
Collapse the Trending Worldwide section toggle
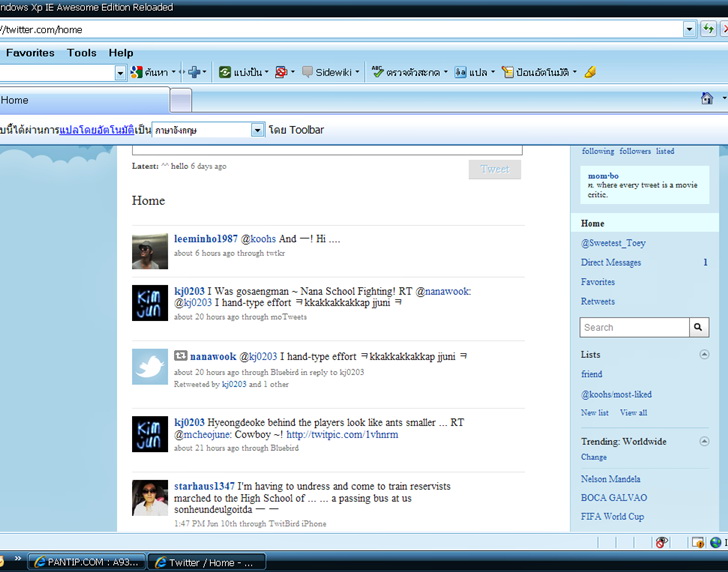tap(704, 441)
